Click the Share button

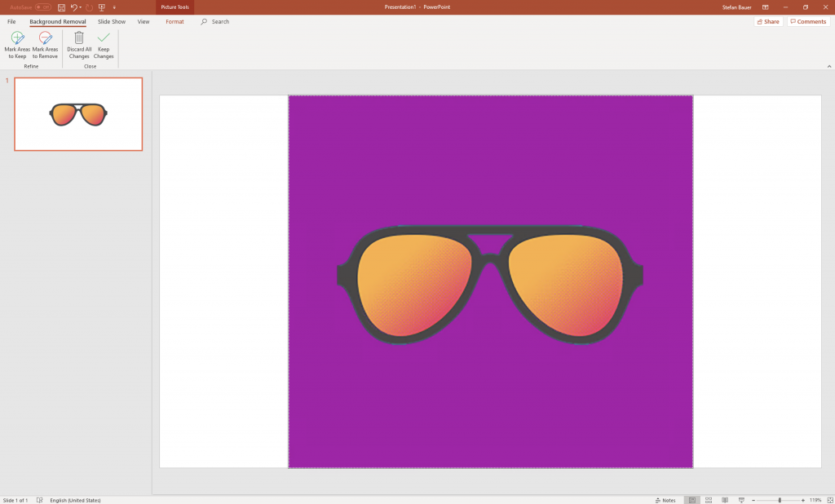[x=768, y=22]
